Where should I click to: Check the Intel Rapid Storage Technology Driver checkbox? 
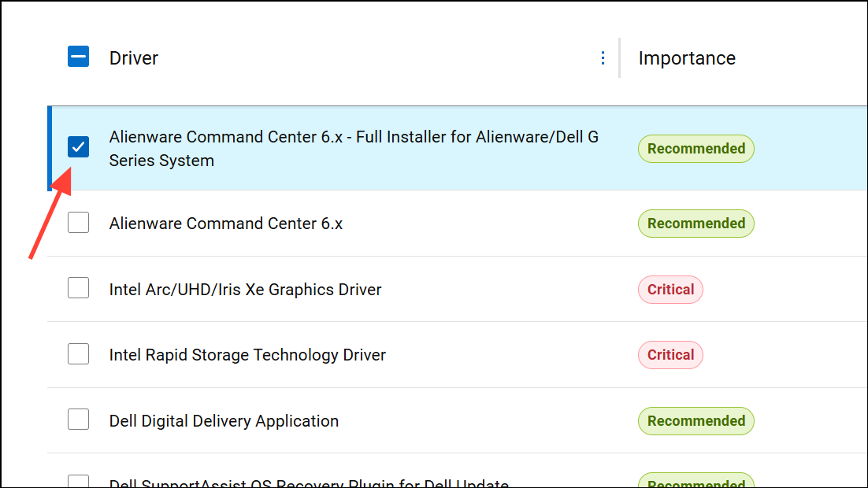pos(78,353)
